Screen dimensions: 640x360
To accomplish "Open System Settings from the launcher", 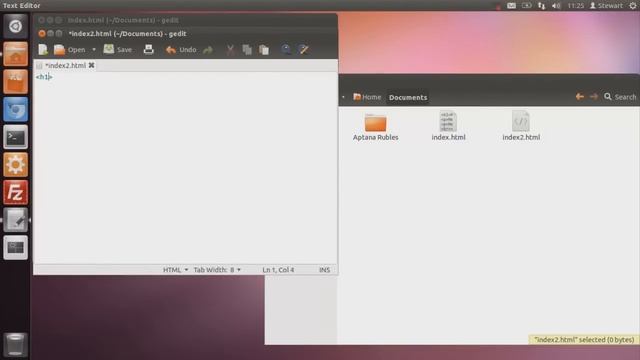I will point(16,165).
